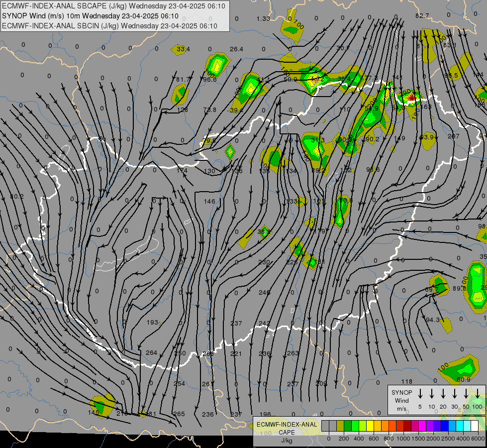Select the dark green CAPE legend swatch

point(348,426)
